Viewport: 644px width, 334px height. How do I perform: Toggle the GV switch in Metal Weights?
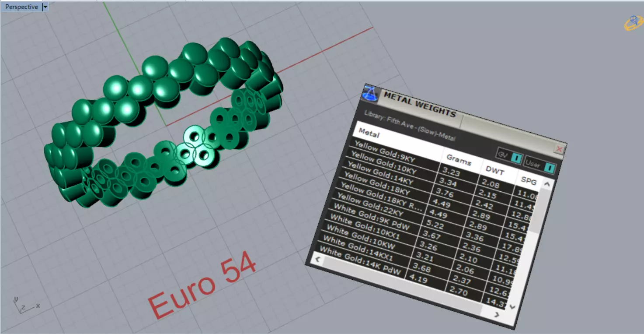tap(509, 156)
